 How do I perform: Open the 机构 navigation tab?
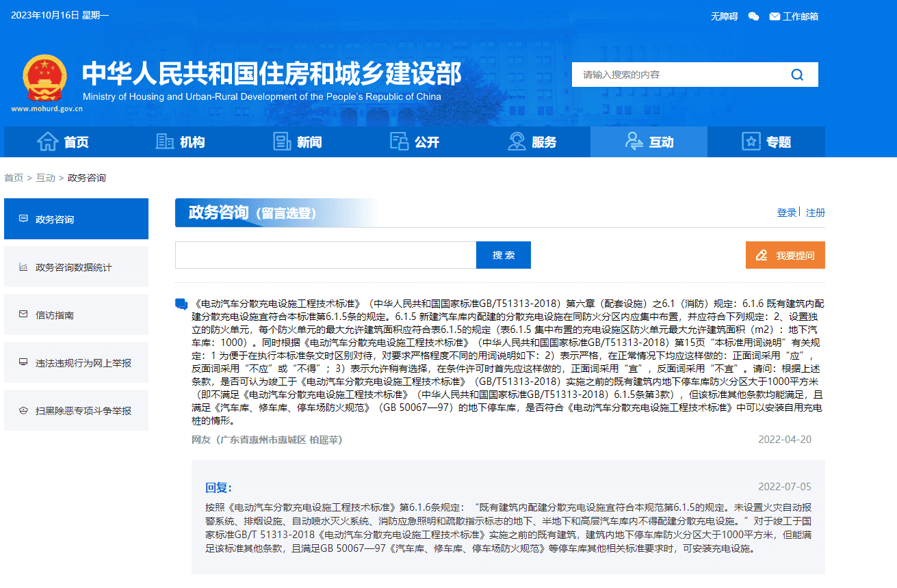coord(180,142)
